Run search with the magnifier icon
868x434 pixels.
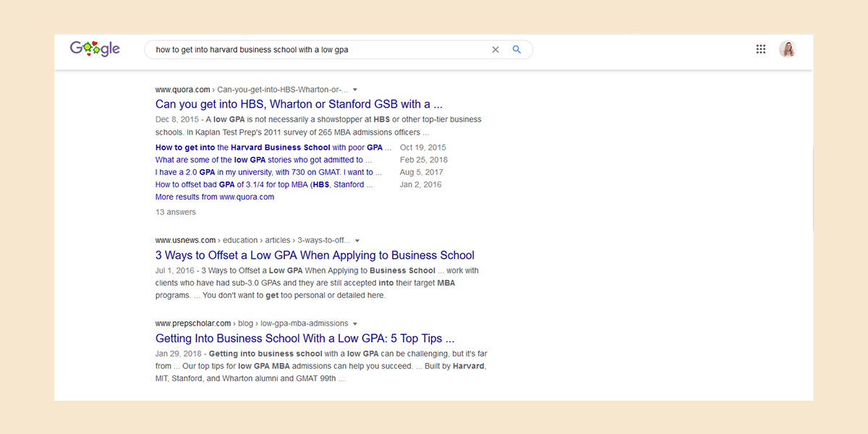point(516,50)
